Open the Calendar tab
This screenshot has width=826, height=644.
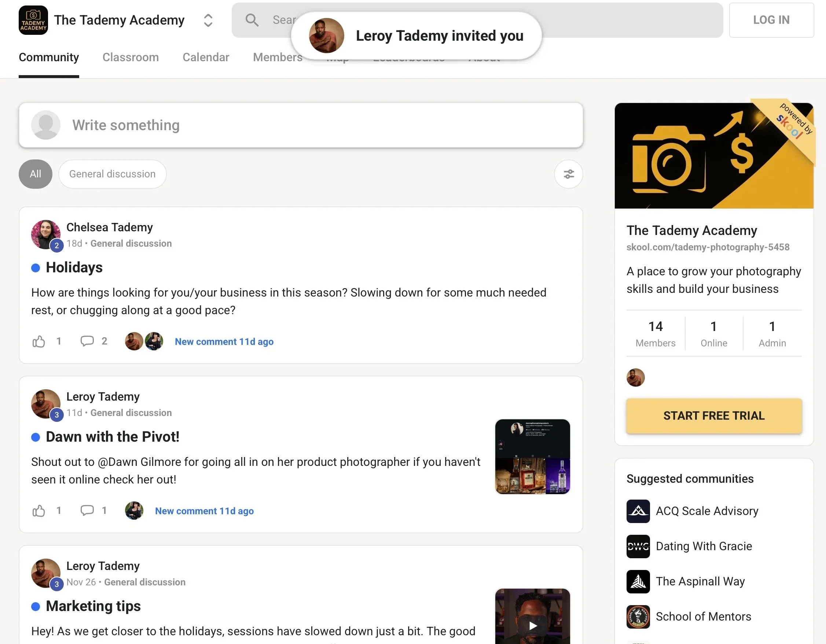206,57
